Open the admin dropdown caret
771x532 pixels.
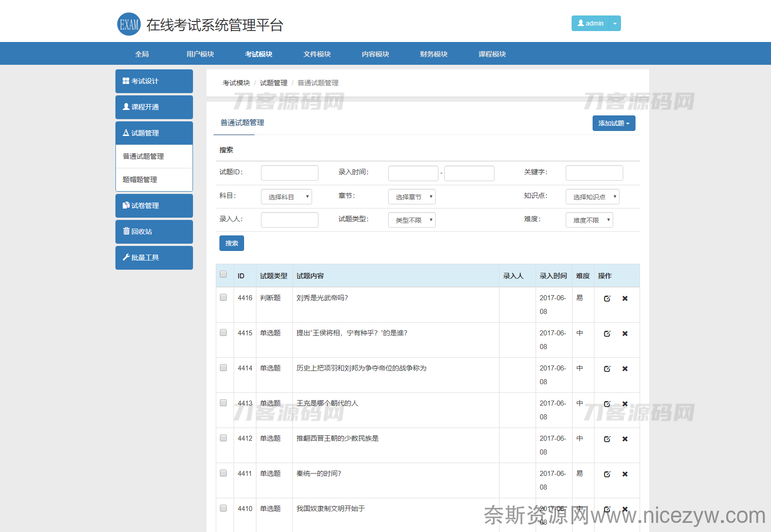click(615, 23)
